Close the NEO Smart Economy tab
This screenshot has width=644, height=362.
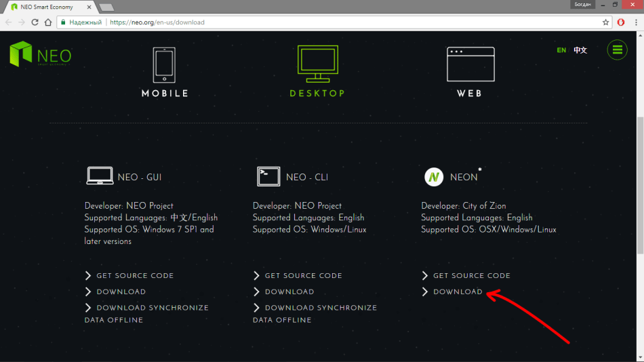[x=89, y=7]
